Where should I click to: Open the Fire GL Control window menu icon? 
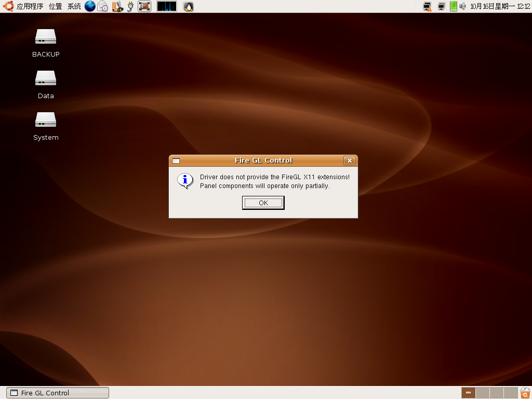[x=176, y=161]
